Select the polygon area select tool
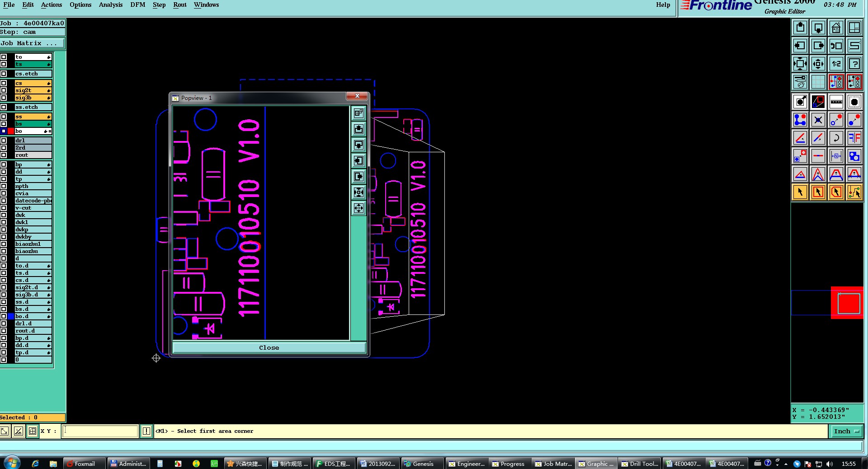868x469 pixels. click(x=836, y=192)
